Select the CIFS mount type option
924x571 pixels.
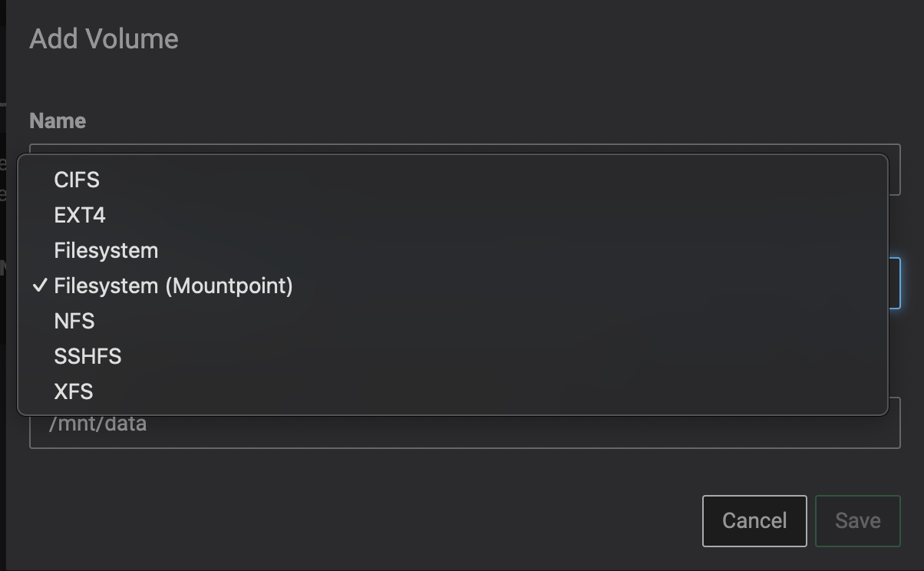click(x=77, y=180)
